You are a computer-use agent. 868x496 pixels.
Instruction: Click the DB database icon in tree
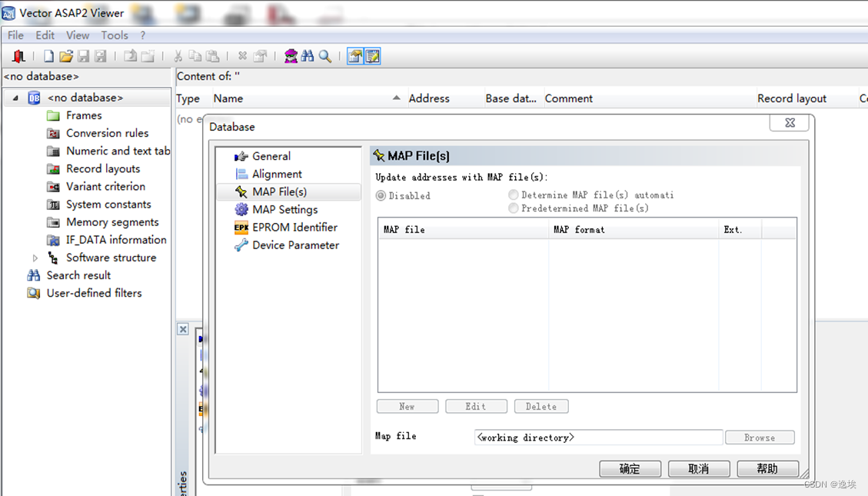[34, 98]
